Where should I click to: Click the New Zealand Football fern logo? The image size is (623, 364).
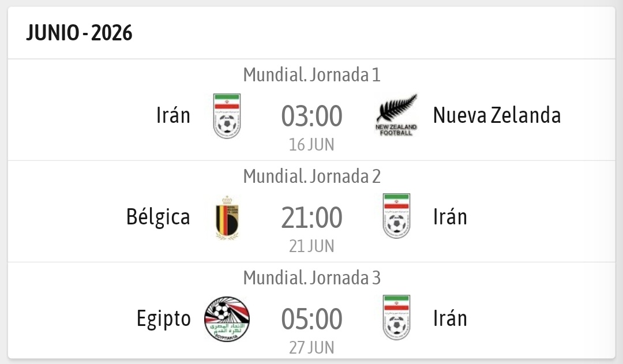coord(396,115)
